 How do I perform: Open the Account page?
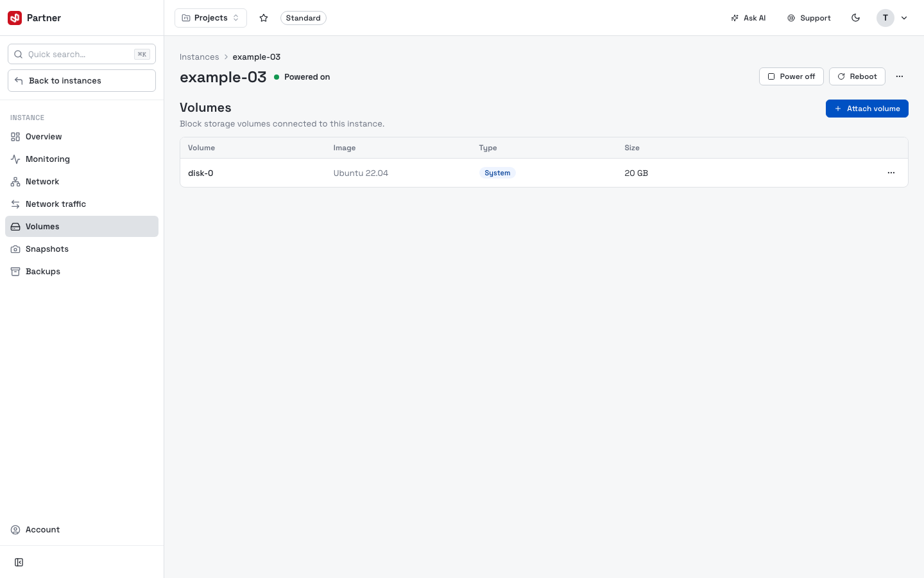81,530
